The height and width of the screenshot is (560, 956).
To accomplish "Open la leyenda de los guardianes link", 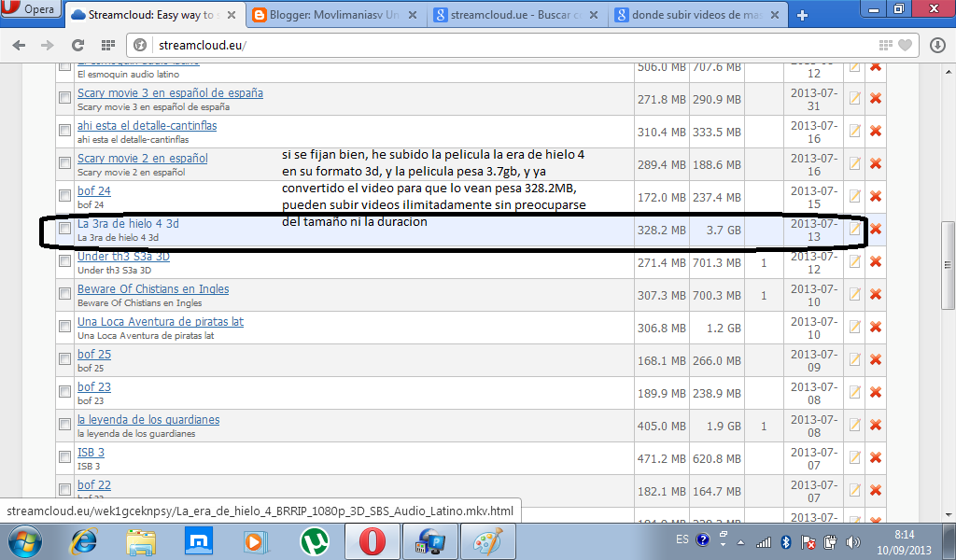I will point(148,419).
